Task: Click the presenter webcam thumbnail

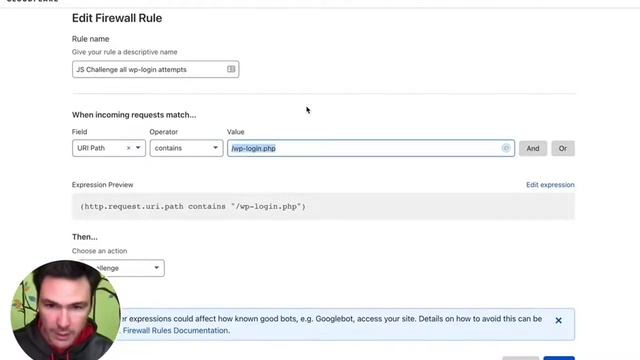Action: [x=65, y=310]
